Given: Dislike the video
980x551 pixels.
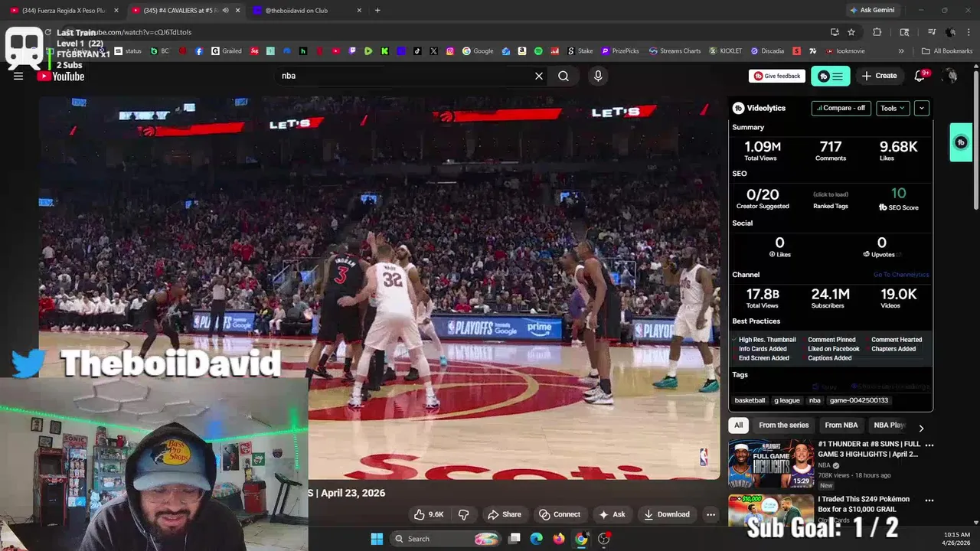Looking at the screenshot, I should pos(463,514).
